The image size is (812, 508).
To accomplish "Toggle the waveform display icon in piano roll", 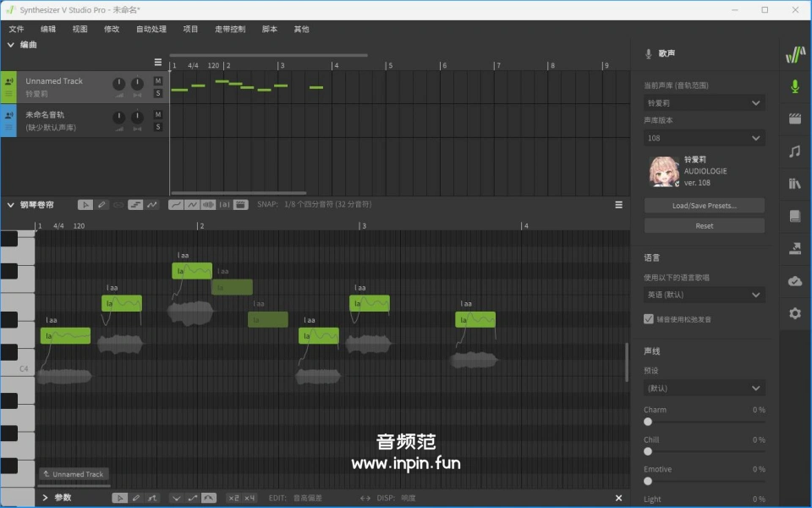I will [208, 205].
